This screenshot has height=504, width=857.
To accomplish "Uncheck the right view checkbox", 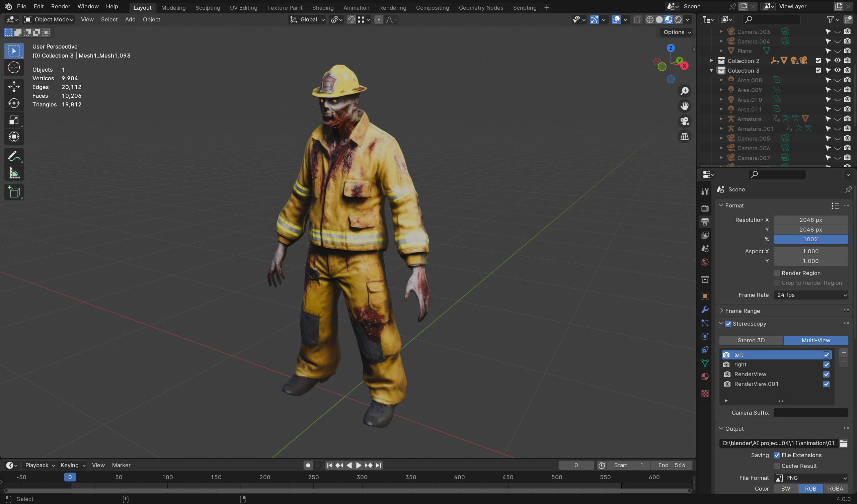I will click(826, 364).
